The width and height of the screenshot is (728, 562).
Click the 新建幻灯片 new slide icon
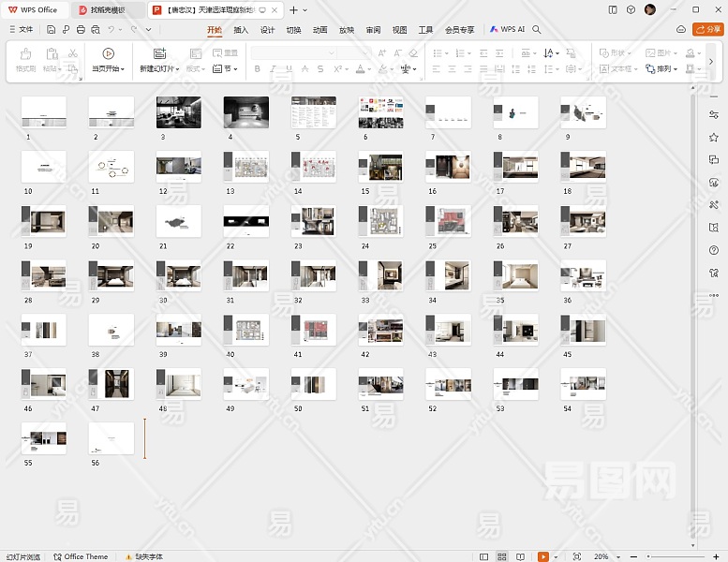pyautogui.click(x=159, y=53)
